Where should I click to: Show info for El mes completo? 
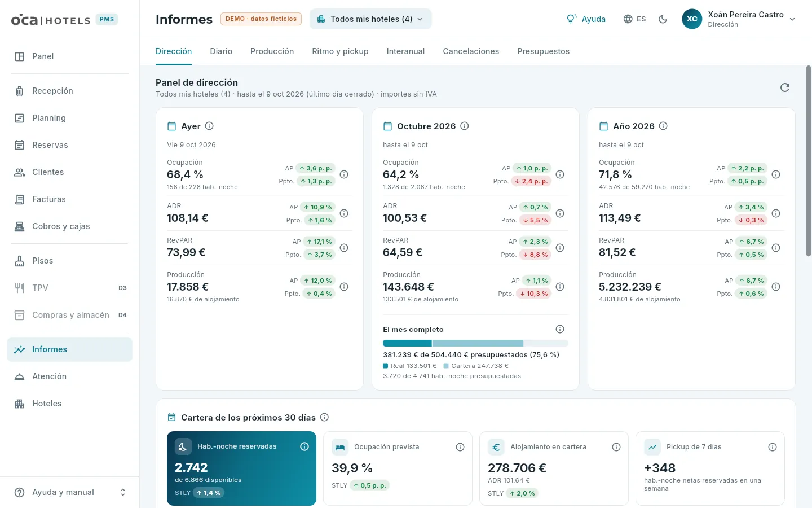(560, 329)
